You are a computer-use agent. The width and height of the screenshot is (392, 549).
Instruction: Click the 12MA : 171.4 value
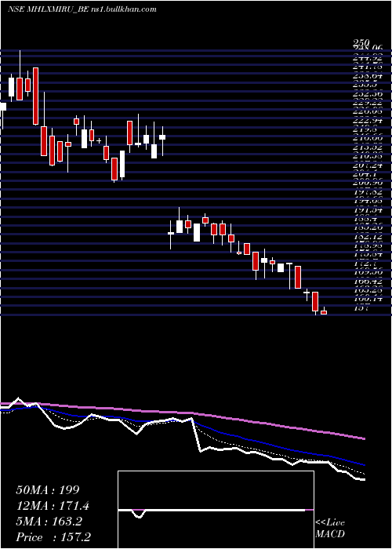click(x=53, y=506)
